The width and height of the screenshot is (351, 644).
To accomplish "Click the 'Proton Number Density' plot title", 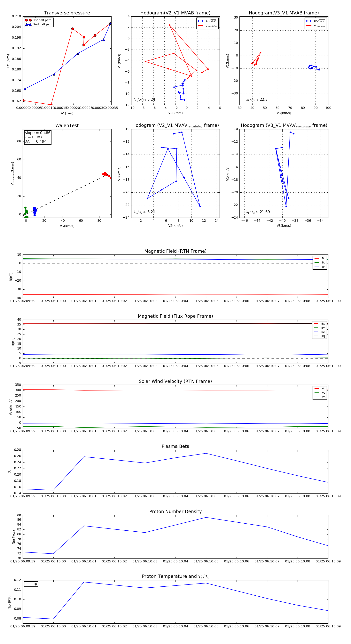I will coord(175,511).
